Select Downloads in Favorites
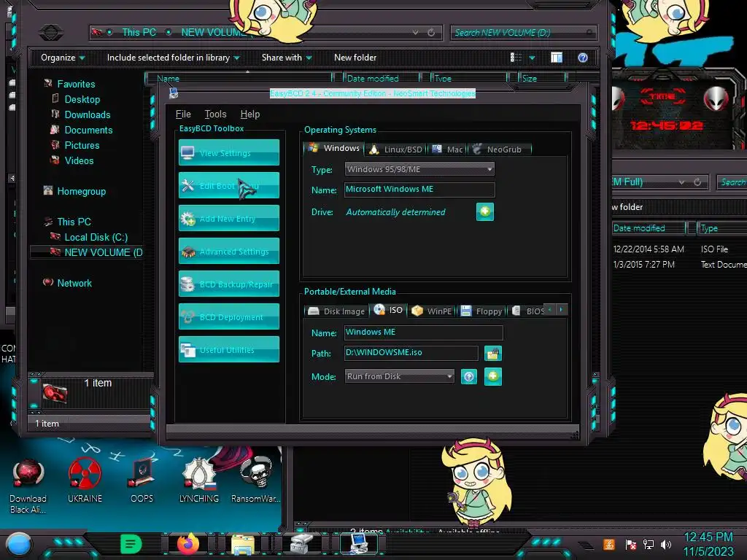 coord(88,114)
